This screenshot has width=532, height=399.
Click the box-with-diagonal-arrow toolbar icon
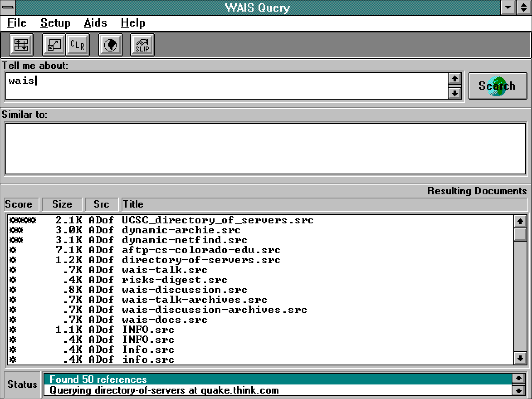click(54, 45)
